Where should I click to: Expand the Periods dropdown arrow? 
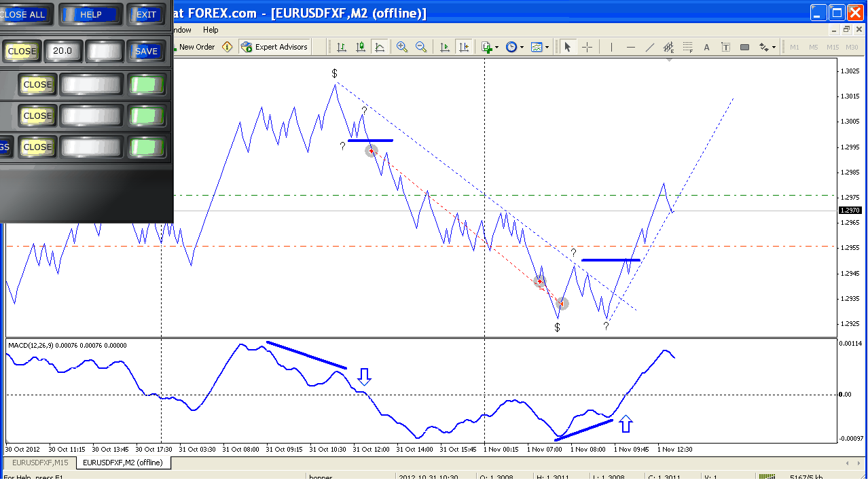click(x=522, y=47)
